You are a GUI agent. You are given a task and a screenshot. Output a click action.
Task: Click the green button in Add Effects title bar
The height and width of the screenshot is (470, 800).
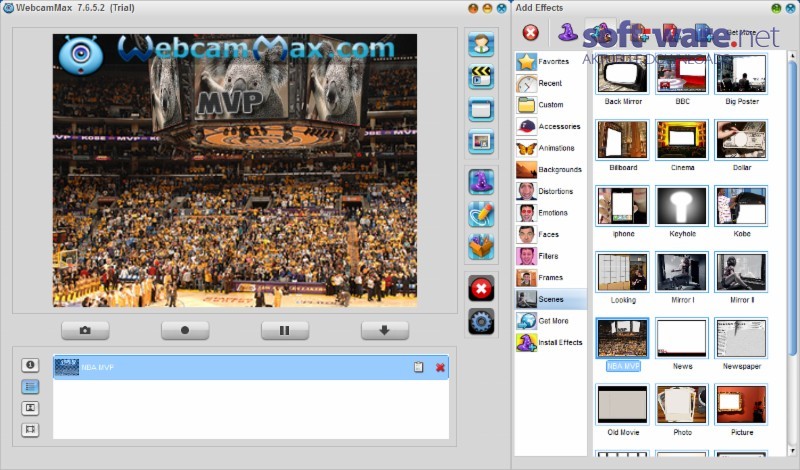[x=776, y=8]
